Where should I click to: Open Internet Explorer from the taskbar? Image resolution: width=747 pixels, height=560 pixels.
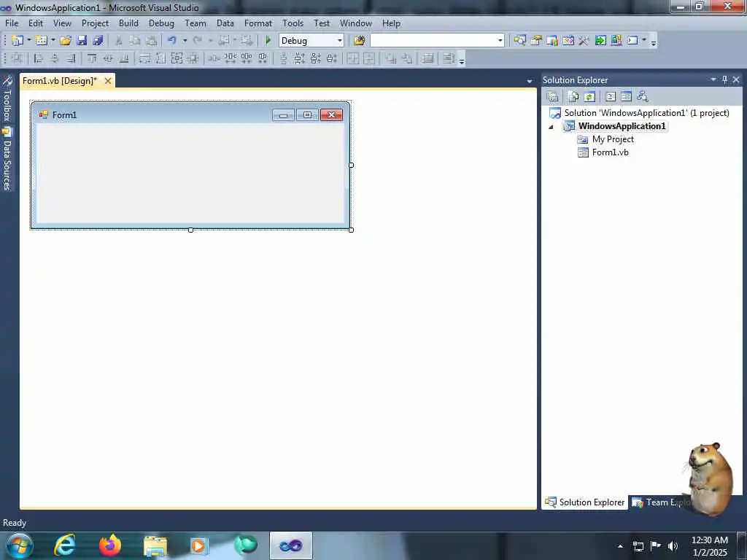pos(65,545)
